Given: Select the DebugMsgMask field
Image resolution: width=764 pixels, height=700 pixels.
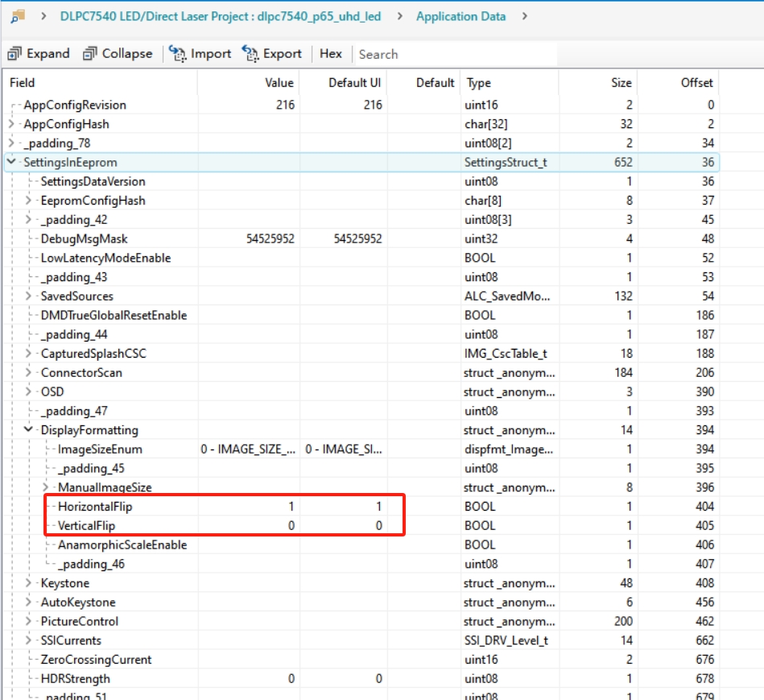Looking at the screenshot, I should click(x=84, y=239).
